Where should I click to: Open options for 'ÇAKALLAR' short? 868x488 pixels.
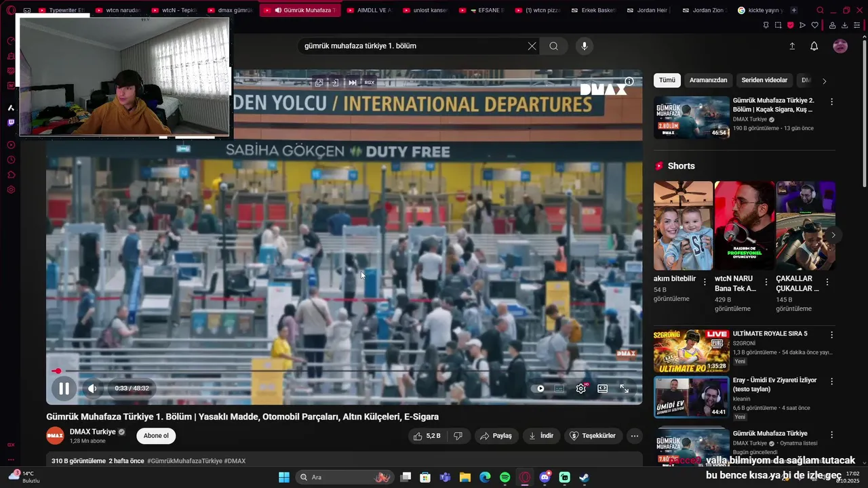827,282
